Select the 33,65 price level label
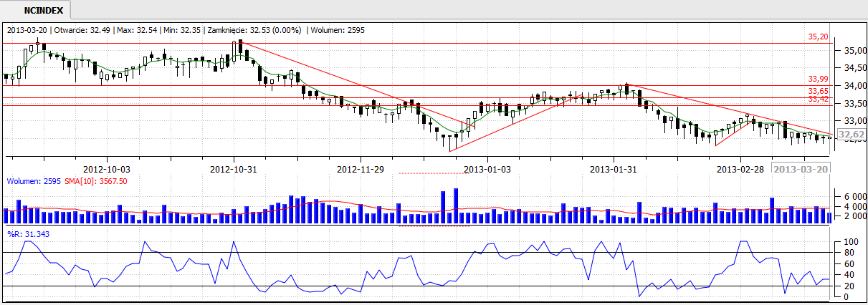The height and width of the screenshot is (305, 868). (x=818, y=92)
